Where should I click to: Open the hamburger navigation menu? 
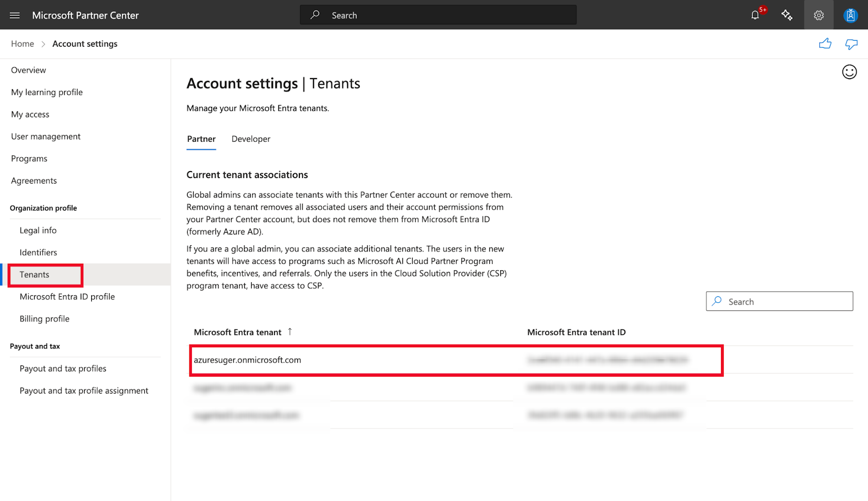point(15,15)
